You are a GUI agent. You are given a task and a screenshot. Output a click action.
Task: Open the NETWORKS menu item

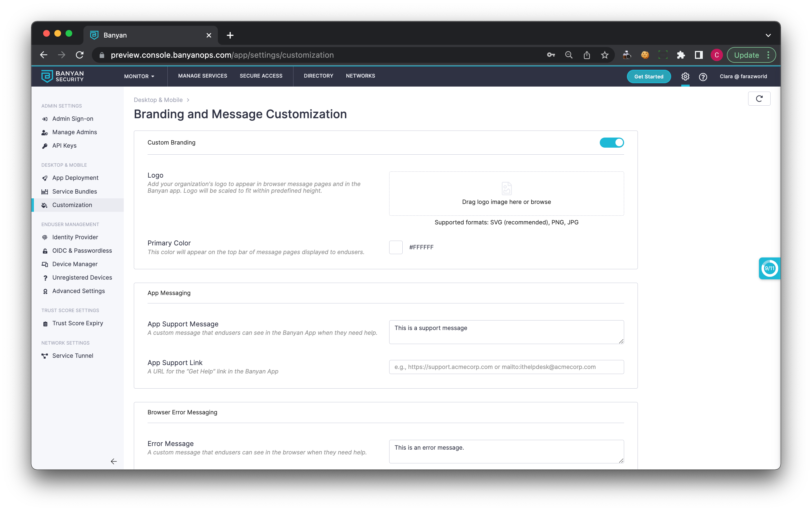360,76
